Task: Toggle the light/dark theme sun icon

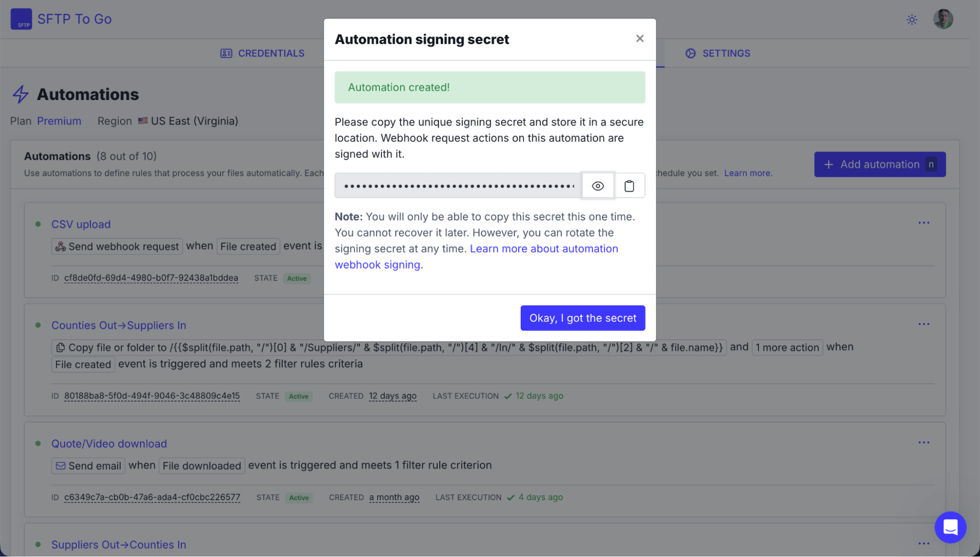Action: 912,20
